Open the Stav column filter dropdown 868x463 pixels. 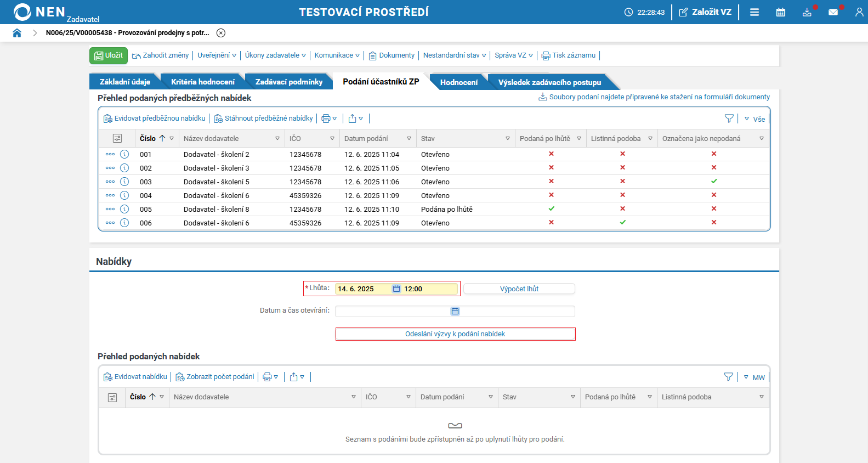(x=507, y=139)
